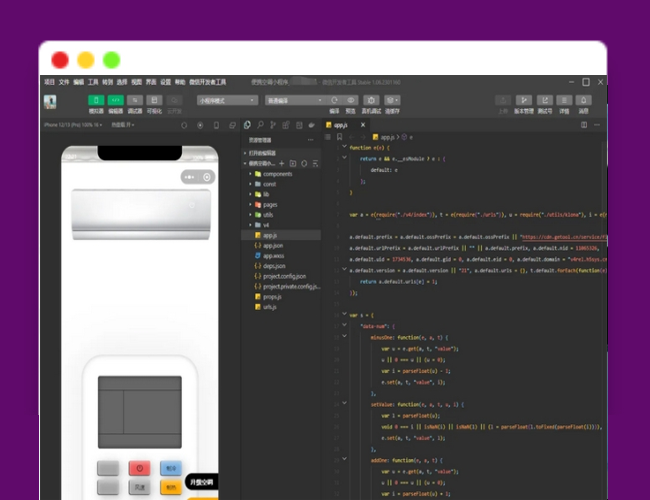Image resolution: width=650 pixels, height=500 pixels.
Task: Click new file plus icon in explorer
Action: click(280, 163)
